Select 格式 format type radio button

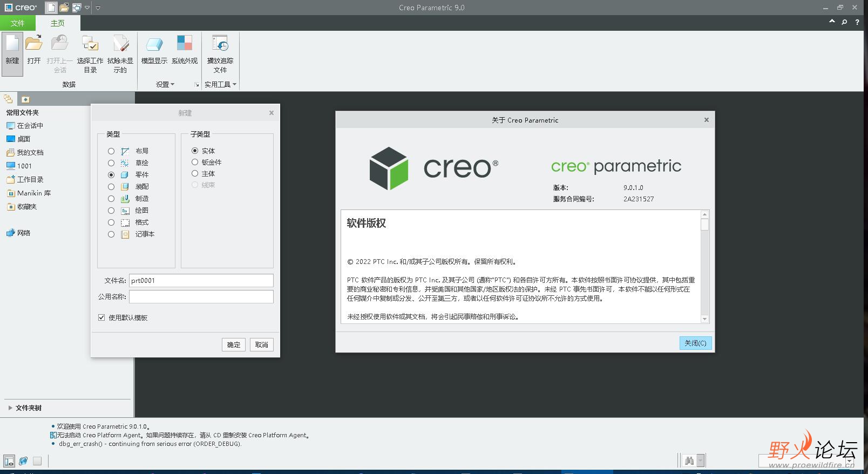(x=111, y=222)
